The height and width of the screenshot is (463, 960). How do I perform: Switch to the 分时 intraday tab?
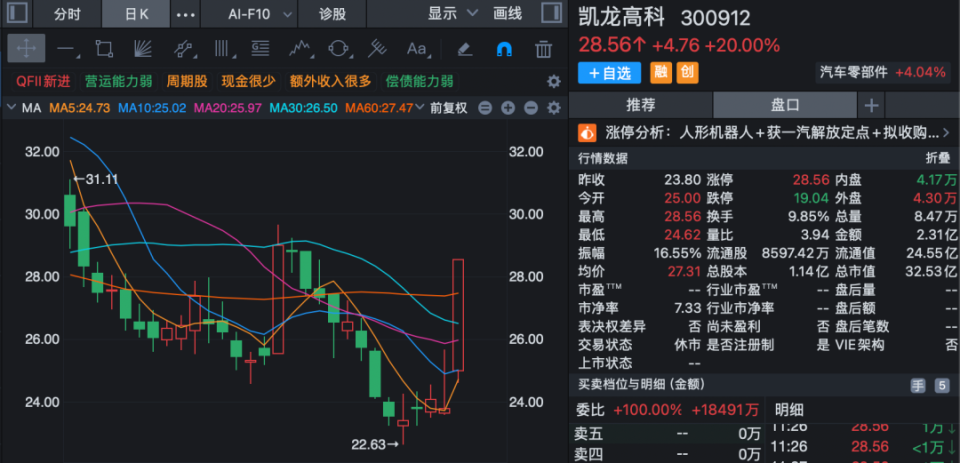(67, 14)
